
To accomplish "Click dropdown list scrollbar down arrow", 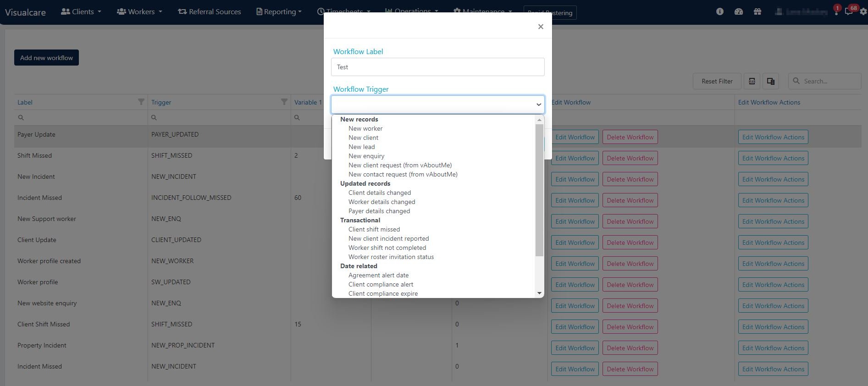I will pyautogui.click(x=539, y=293).
